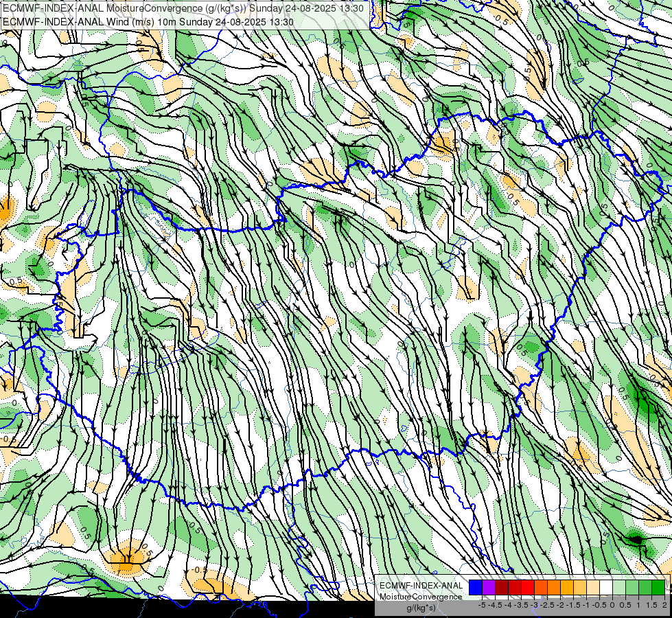Screen dimensions: 672x618
Task: Pick the amber swatch for -2 to -1.5
Action: (x=567, y=587)
